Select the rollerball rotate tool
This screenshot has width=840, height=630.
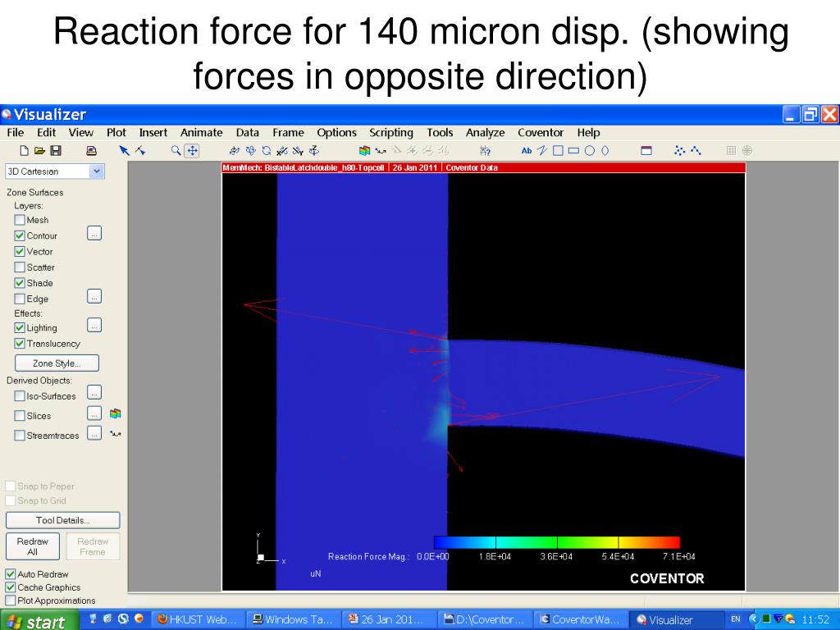point(250,151)
